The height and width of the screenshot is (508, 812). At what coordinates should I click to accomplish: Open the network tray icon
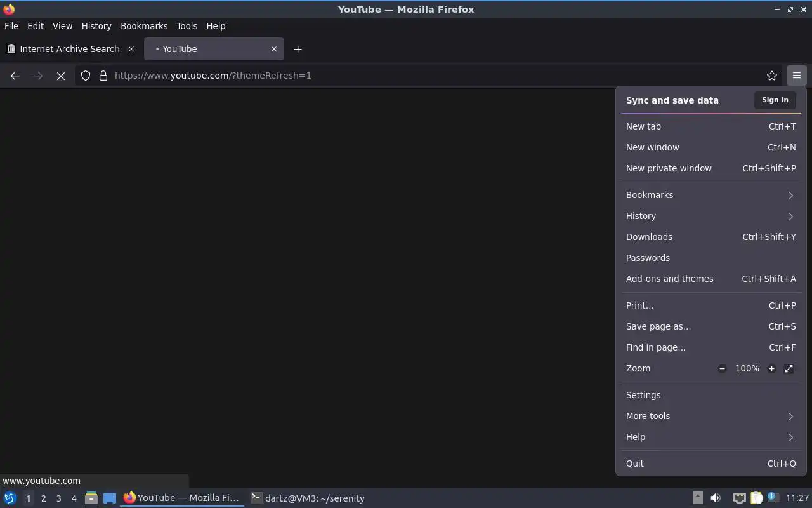pos(740,498)
